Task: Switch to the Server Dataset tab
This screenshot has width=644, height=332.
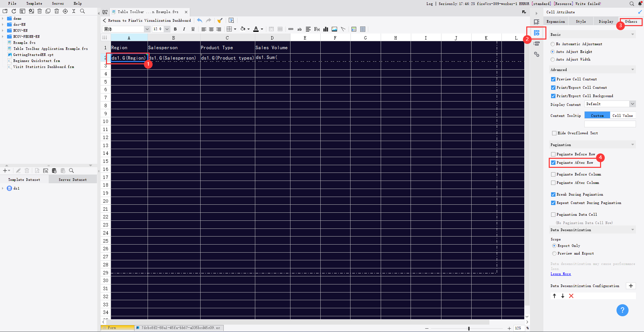Action: pyautogui.click(x=72, y=179)
